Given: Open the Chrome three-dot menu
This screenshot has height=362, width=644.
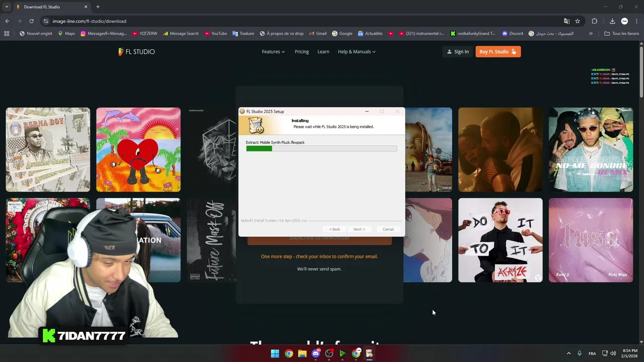Looking at the screenshot, I should click(x=637, y=21).
